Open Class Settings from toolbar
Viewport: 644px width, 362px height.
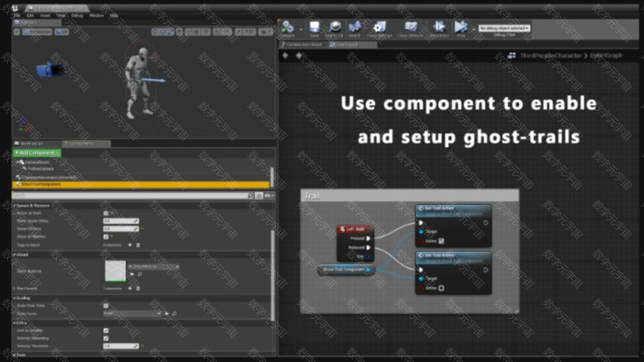tap(379, 27)
